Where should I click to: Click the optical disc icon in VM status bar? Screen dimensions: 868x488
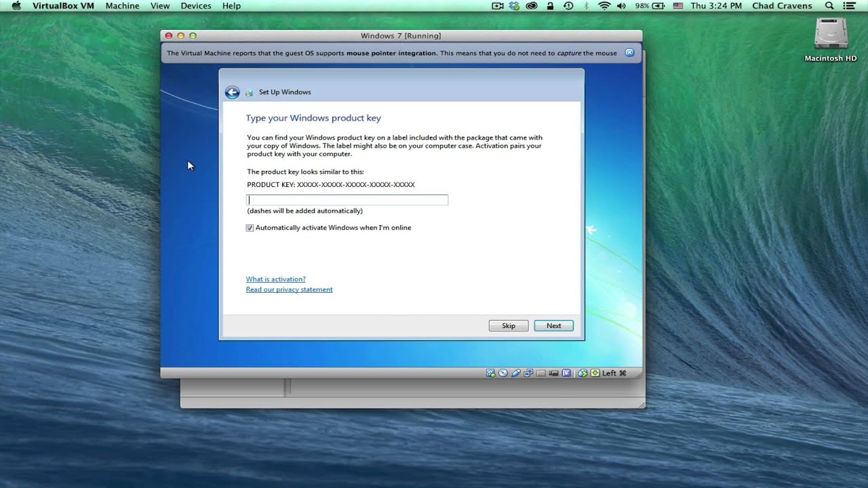(503, 373)
